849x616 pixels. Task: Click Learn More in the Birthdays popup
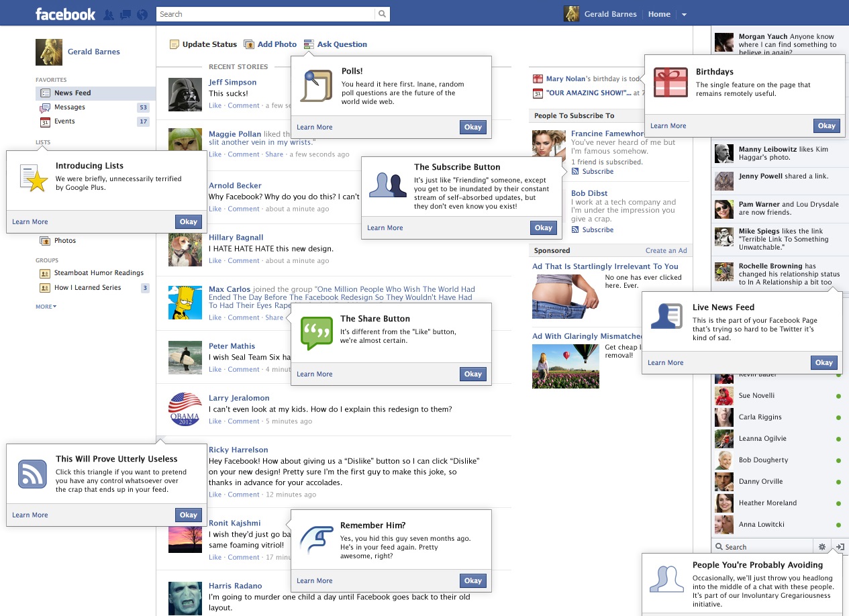click(x=668, y=125)
